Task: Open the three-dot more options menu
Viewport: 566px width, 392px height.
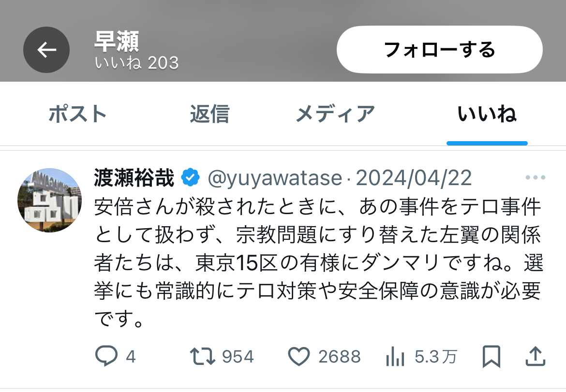Action: pos(536,177)
